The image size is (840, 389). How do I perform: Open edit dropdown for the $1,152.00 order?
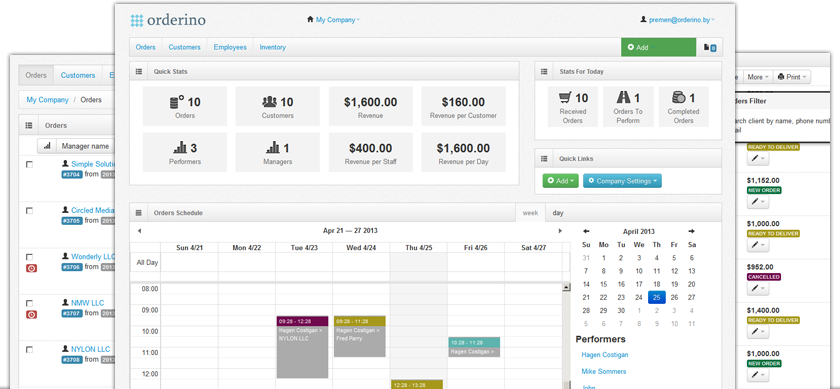pyautogui.click(x=758, y=202)
